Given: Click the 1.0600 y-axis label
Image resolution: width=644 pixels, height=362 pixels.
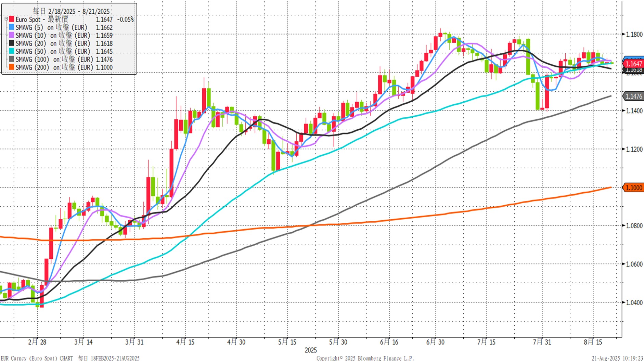Looking at the screenshot, I should 634,264.
